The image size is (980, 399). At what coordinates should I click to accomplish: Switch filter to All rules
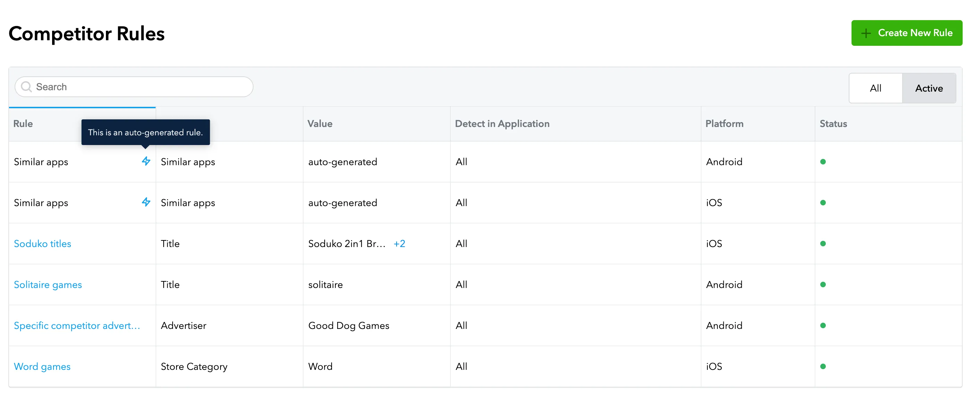[875, 88]
